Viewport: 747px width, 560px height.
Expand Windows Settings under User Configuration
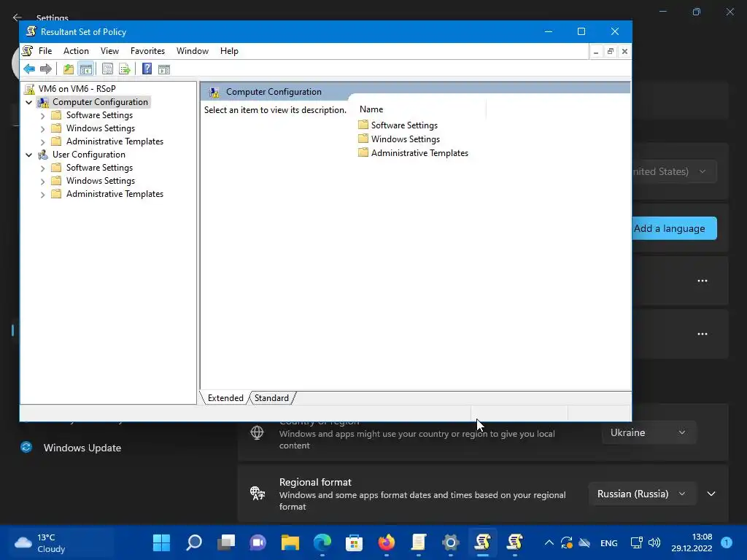coord(42,181)
